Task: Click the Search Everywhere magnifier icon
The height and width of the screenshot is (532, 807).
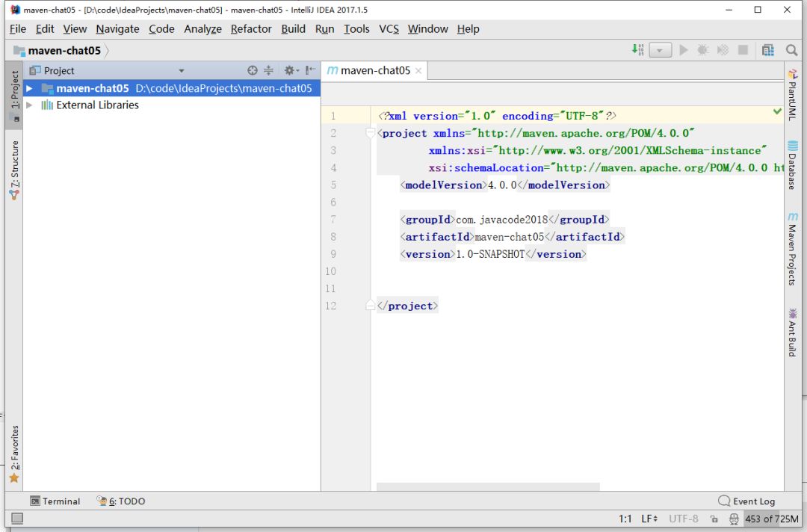Action: (791, 50)
